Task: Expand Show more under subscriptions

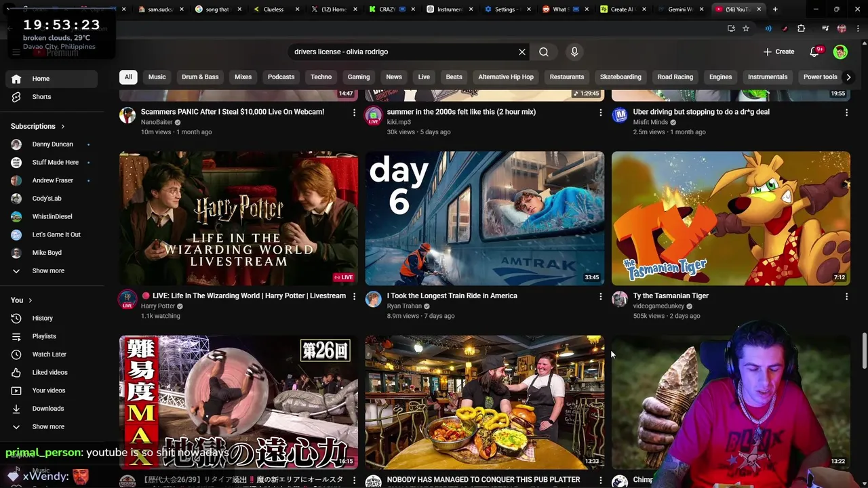Action: click(x=52, y=270)
